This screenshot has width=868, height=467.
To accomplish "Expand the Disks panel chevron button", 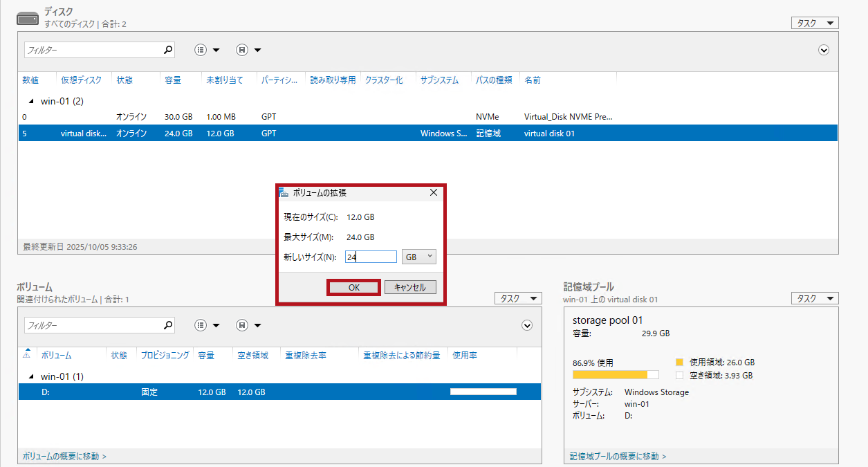I will [x=823, y=50].
